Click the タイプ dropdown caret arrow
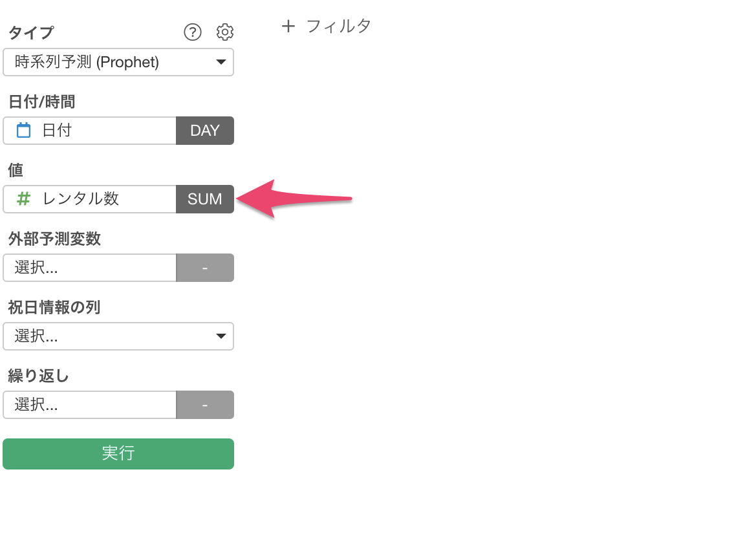745x560 pixels. [x=221, y=62]
